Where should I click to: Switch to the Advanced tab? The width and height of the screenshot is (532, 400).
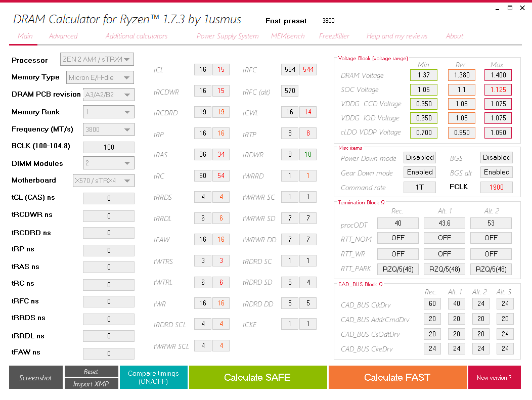pyautogui.click(x=63, y=36)
